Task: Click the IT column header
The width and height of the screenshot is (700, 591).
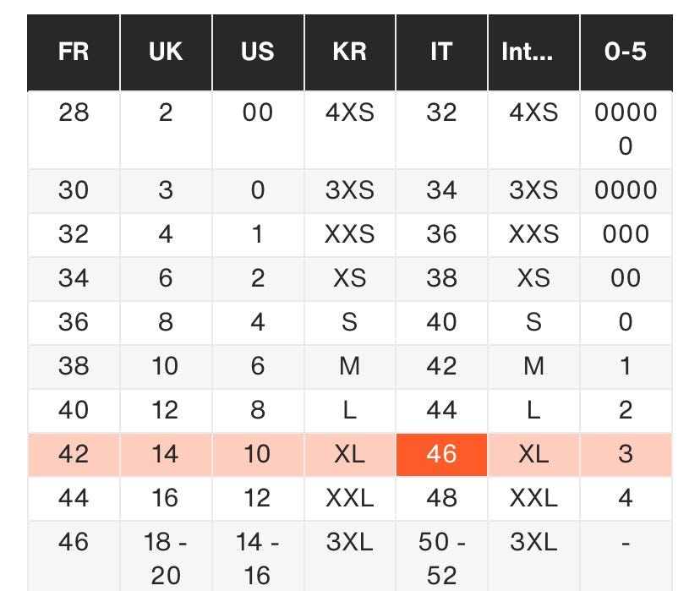Action: (441, 52)
